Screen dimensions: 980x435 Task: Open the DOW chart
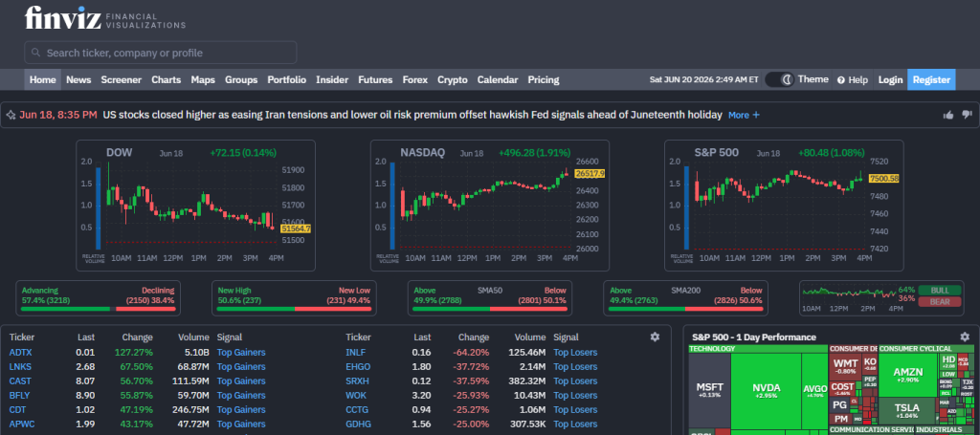coord(195,206)
